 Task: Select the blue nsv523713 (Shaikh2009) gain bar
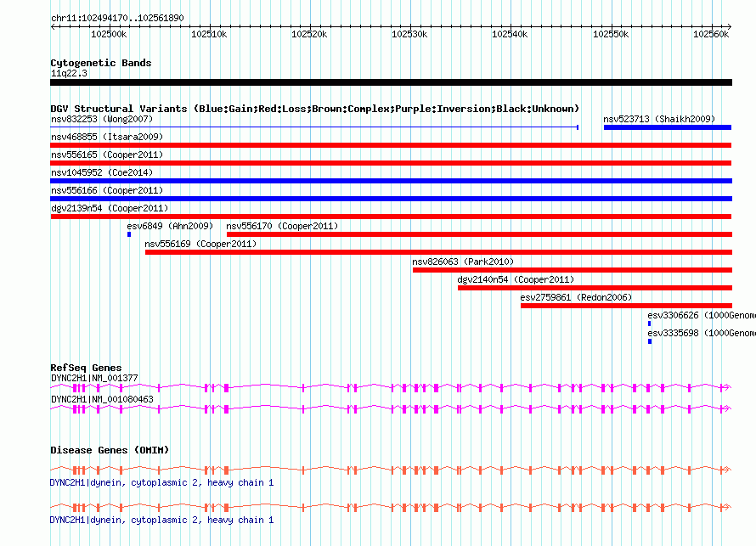667,127
